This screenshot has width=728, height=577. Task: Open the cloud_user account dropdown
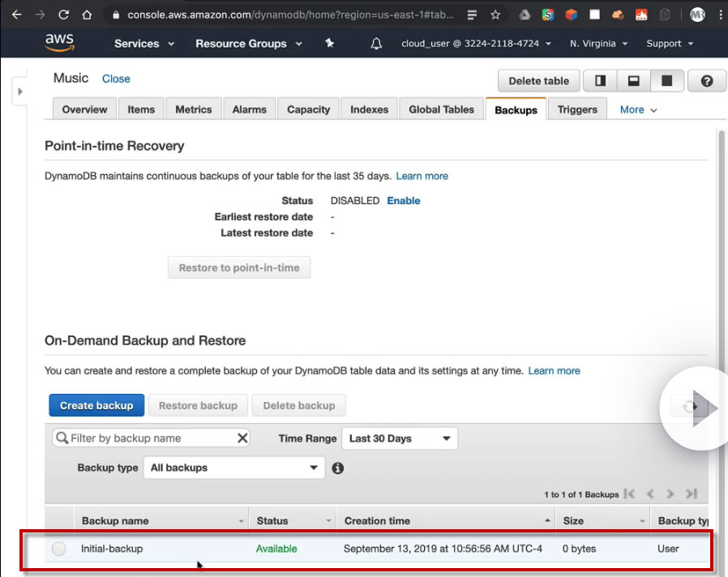tap(477, 44)
